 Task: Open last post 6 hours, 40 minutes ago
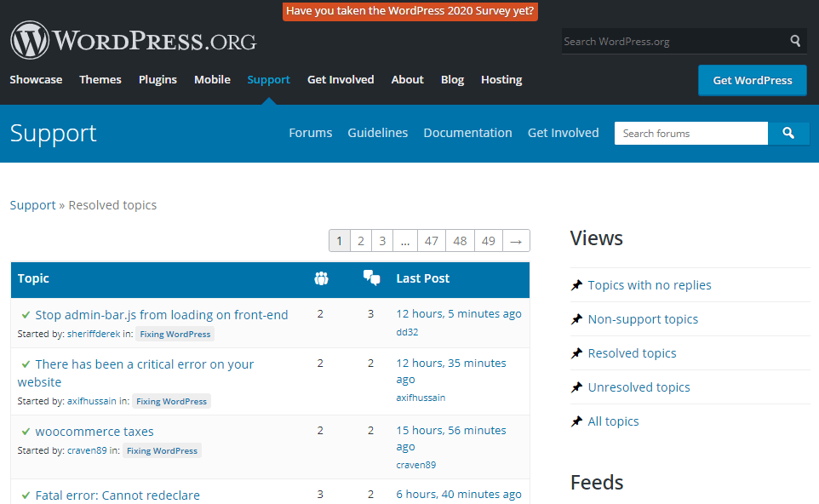pos(459,494)
